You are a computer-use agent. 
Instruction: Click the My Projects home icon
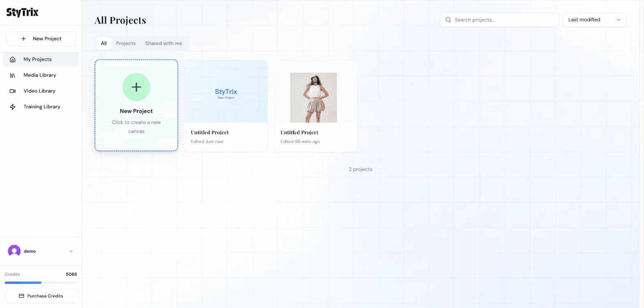[x=13, y=59]
